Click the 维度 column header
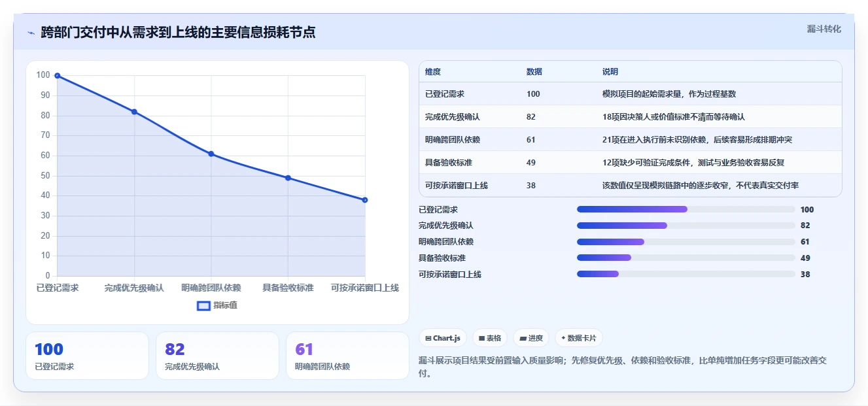868x406 pixels. tap(433, 72)
